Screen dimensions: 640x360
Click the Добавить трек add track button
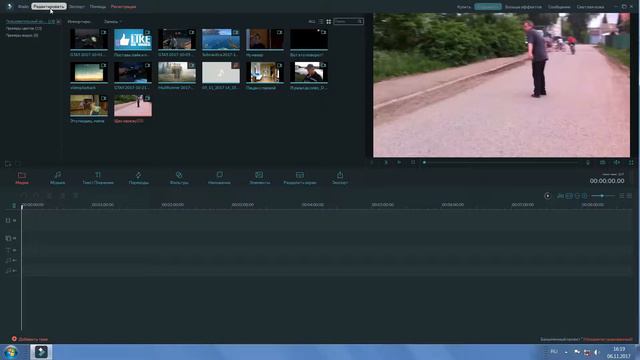pos(30,339)
